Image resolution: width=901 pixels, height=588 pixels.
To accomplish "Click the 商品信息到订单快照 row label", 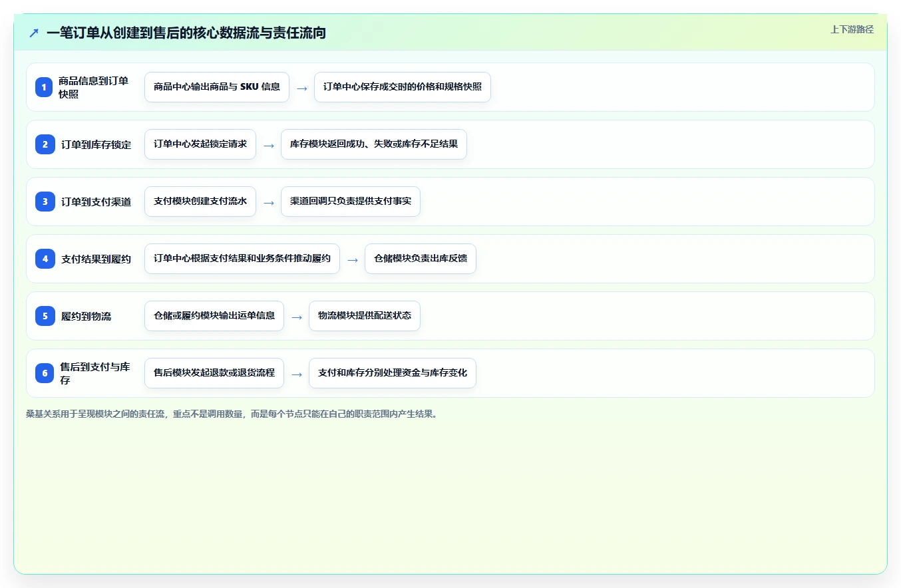I will tap(93, 87).
